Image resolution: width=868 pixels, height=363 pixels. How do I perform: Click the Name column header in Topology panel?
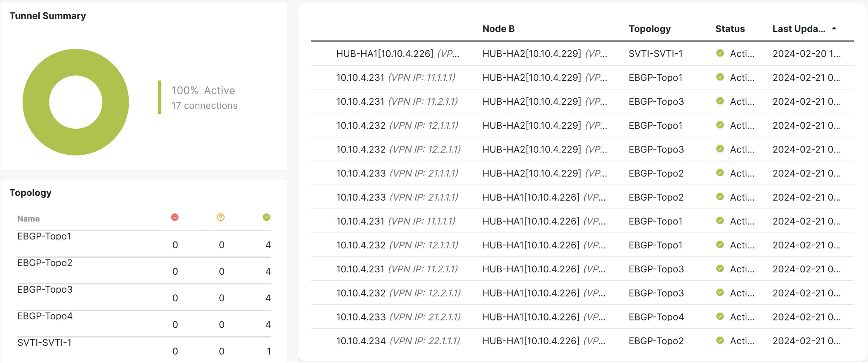tap(29, 219)
